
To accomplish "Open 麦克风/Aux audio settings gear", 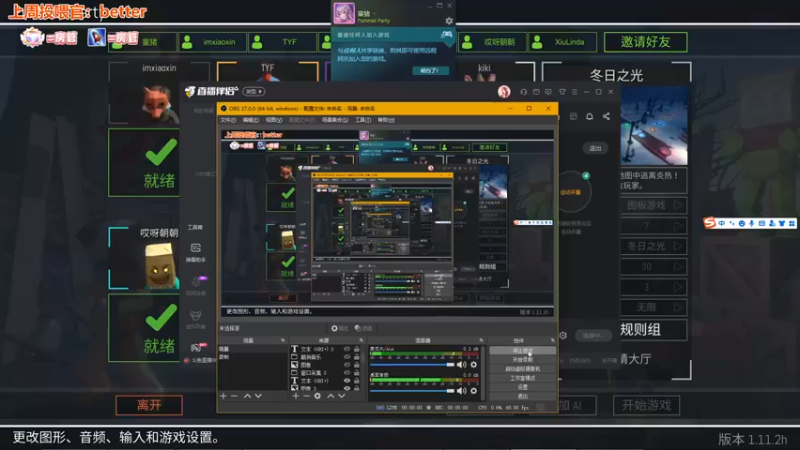I will pos(473,365).
